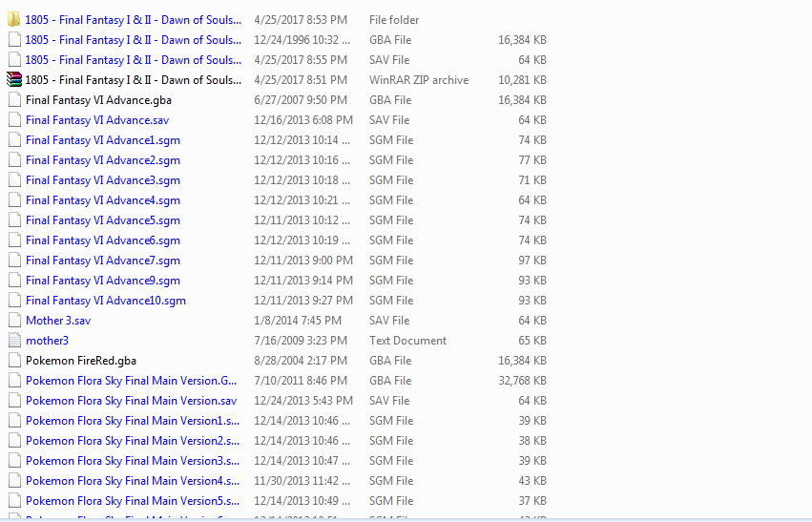Click the 65 KB size value
This screenshot has height=522, width=812.
pos(532,341)
